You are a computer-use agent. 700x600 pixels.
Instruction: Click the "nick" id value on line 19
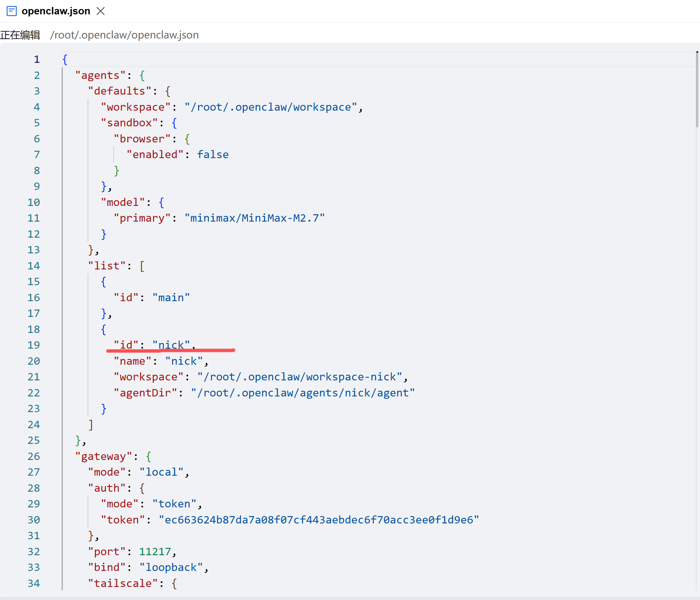click(x=171, y=345)
